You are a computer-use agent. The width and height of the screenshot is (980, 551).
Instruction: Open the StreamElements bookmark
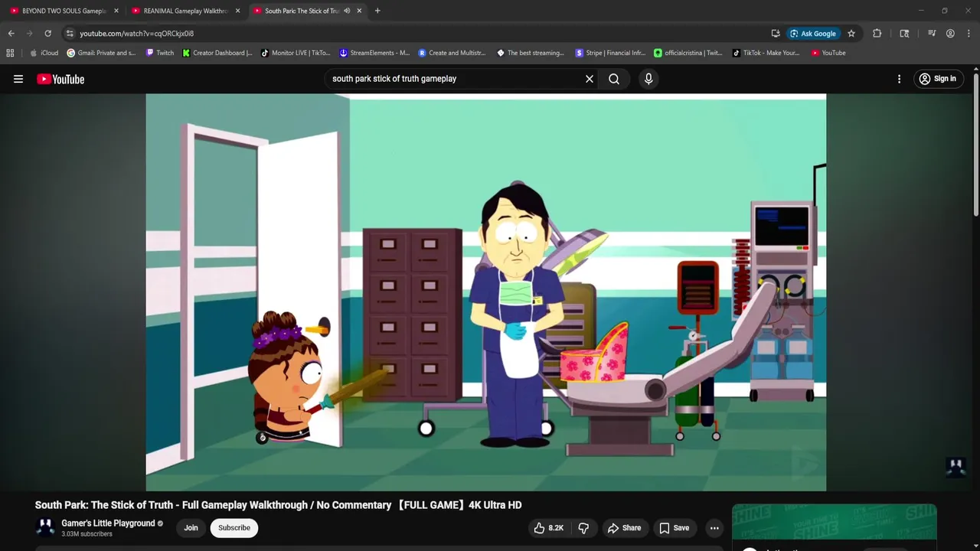(x=374, y=53)
